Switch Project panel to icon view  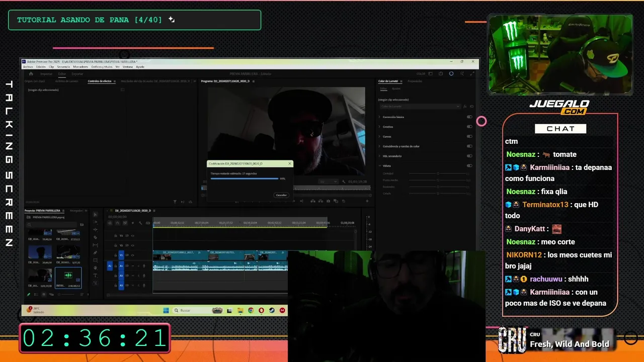click(44, 295)
